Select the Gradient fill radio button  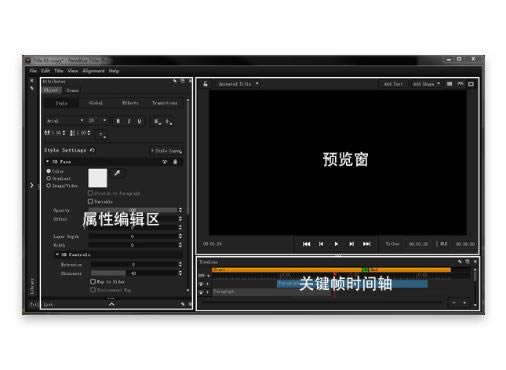pyautogui.click(x=49, y=178)
